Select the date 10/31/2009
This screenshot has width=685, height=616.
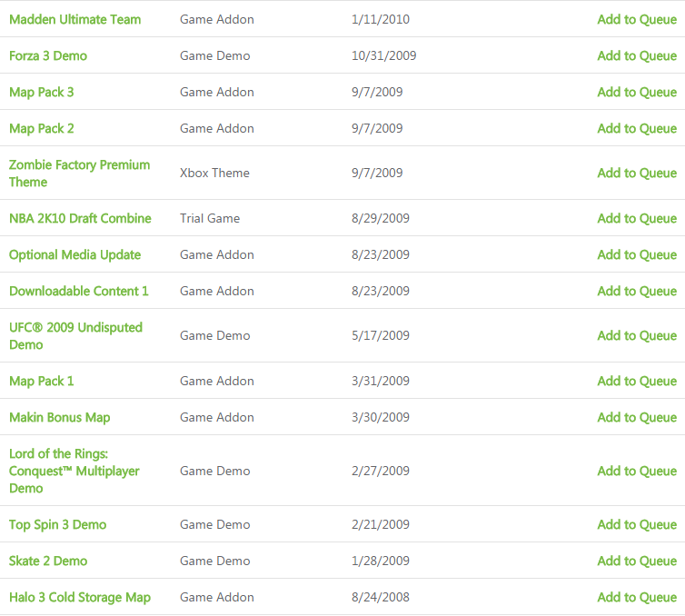click(x=384, y=56)
